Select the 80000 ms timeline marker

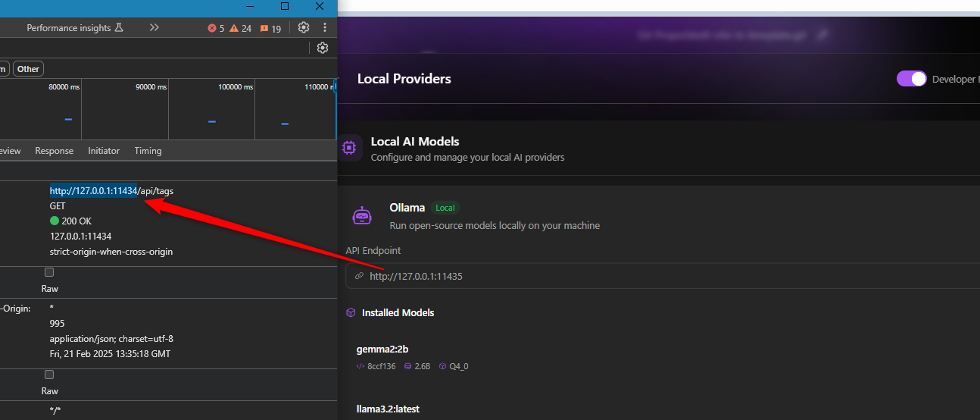[x=64, y=87]
